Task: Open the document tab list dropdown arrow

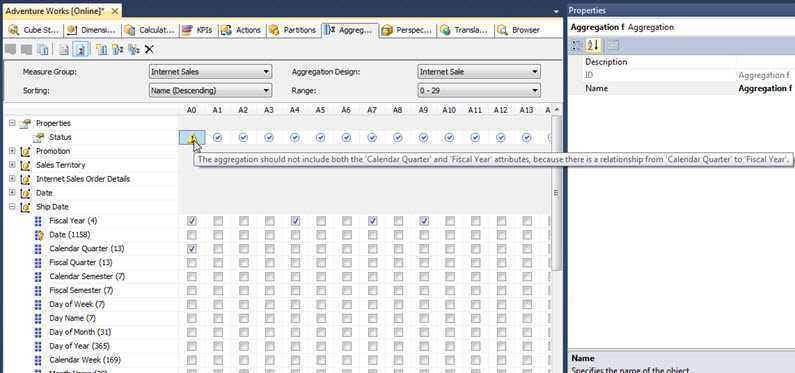Action: click(x=556, y=11)
